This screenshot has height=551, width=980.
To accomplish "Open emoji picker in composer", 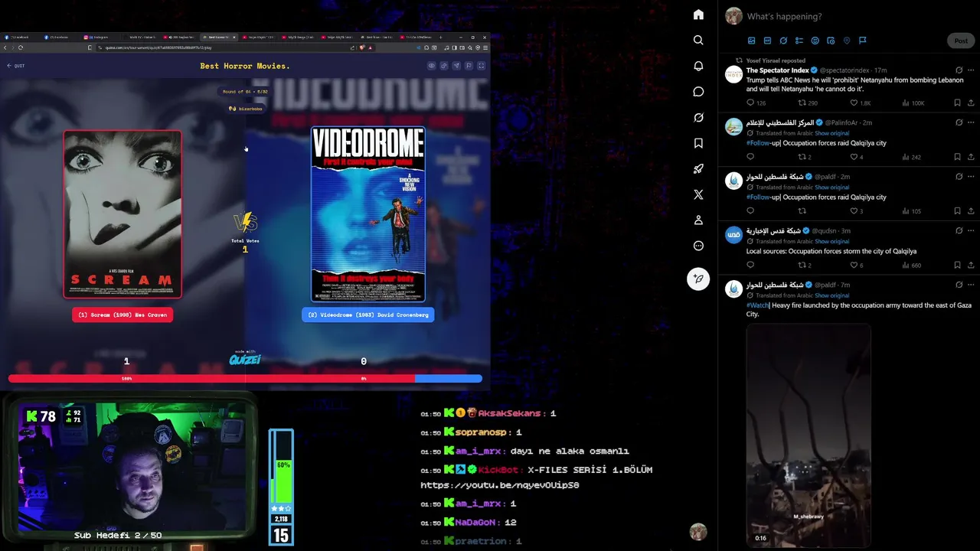I will coord(815,41).
